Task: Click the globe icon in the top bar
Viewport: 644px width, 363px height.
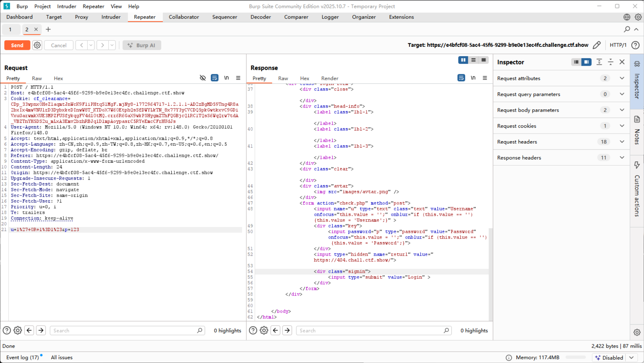Action: [627, 17]
